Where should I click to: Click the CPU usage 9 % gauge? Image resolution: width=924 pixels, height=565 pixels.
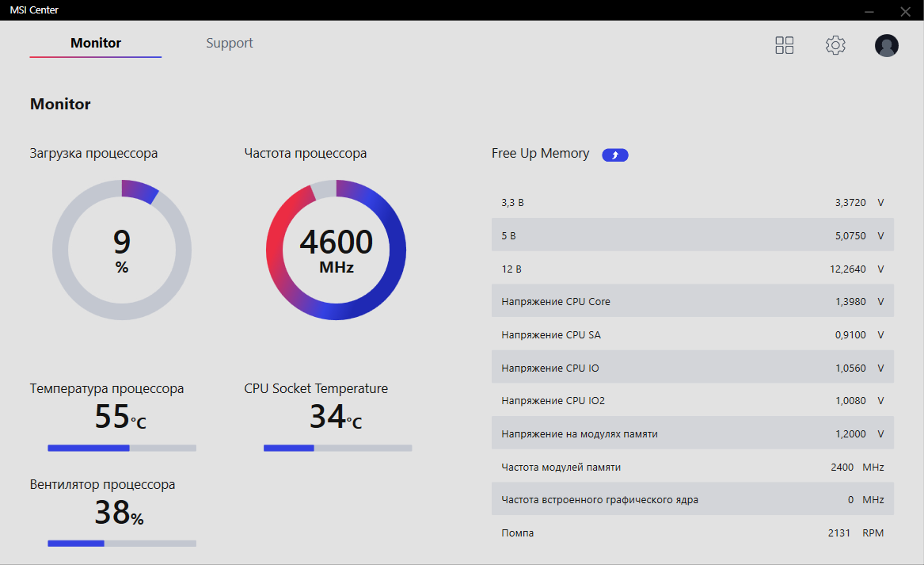122,250
